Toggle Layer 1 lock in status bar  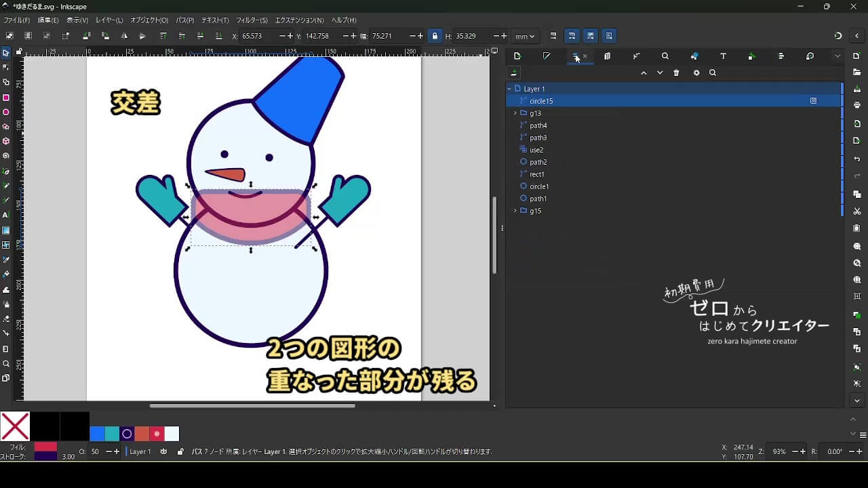click(x=180, y=451)
